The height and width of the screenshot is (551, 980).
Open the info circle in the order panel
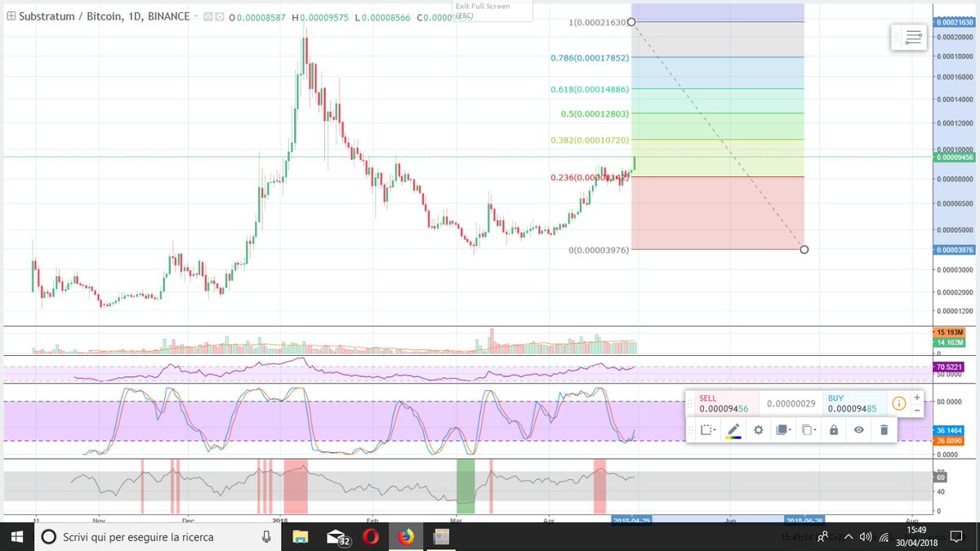coord(899,403)
